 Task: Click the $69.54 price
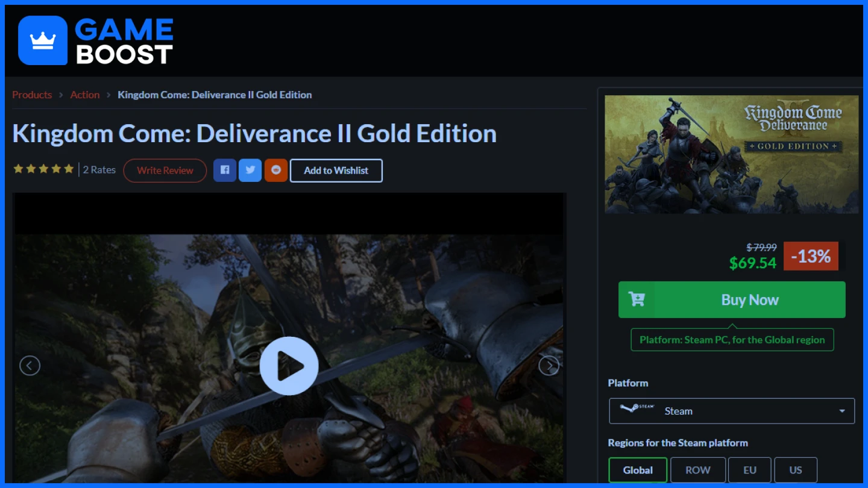tap(753, 263)
